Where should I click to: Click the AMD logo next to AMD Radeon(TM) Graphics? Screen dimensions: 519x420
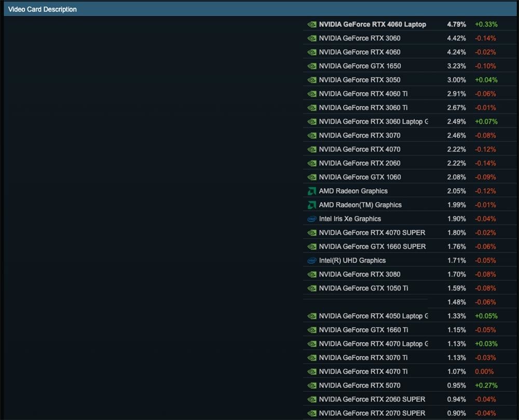tap(311, 205)
